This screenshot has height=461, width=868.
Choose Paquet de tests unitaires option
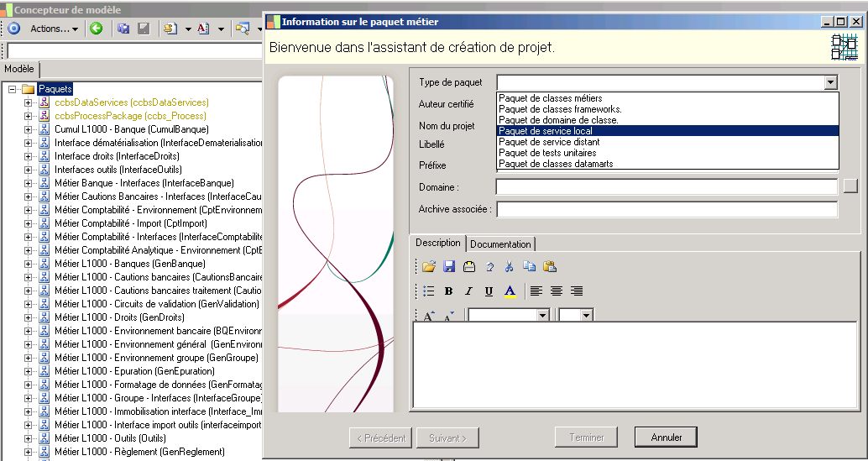click(x=667, y=153)
